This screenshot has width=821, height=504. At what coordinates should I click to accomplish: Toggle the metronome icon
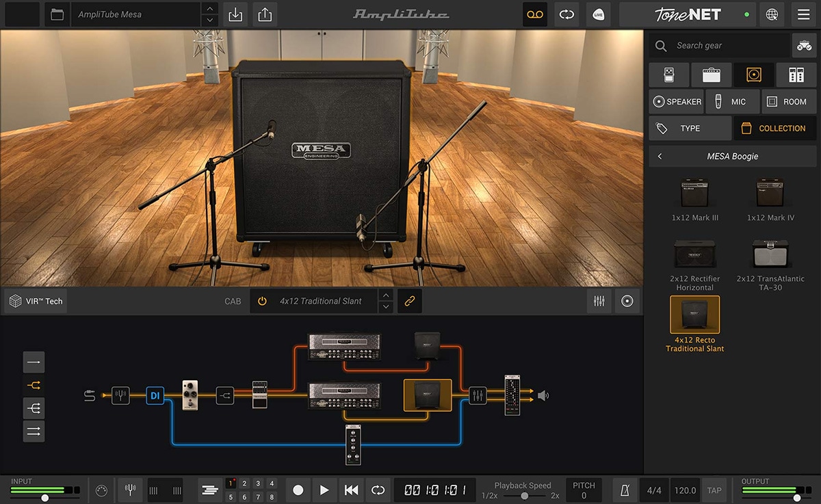pos(625,490)
